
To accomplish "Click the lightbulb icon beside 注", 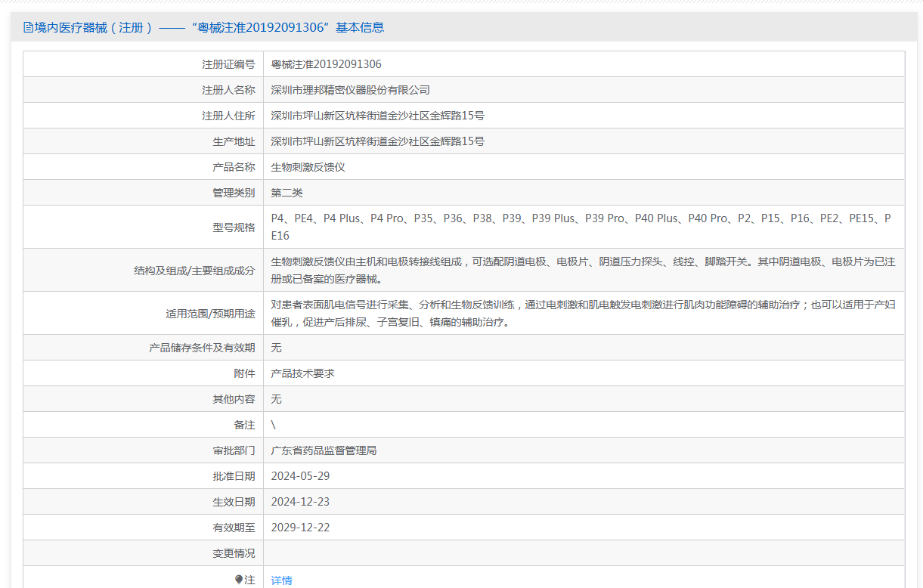I will [x=239, y=580].
